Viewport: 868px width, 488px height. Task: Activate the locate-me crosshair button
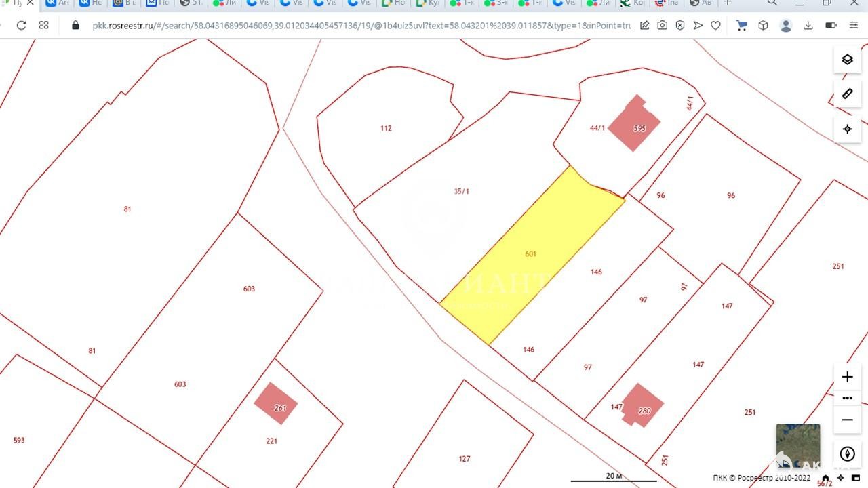click(847, 129)
